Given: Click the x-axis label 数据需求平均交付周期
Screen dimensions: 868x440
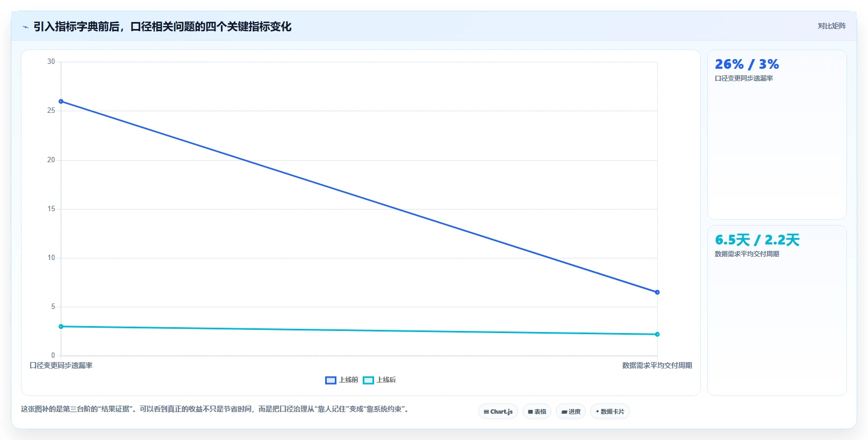Looking at the screenshot, I should (x=657, y=365).
